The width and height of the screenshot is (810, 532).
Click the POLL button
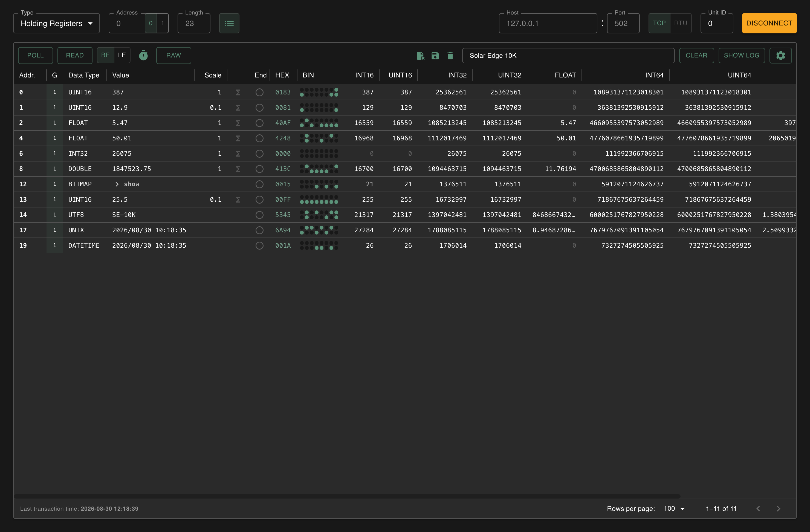[x=35, y=56]
